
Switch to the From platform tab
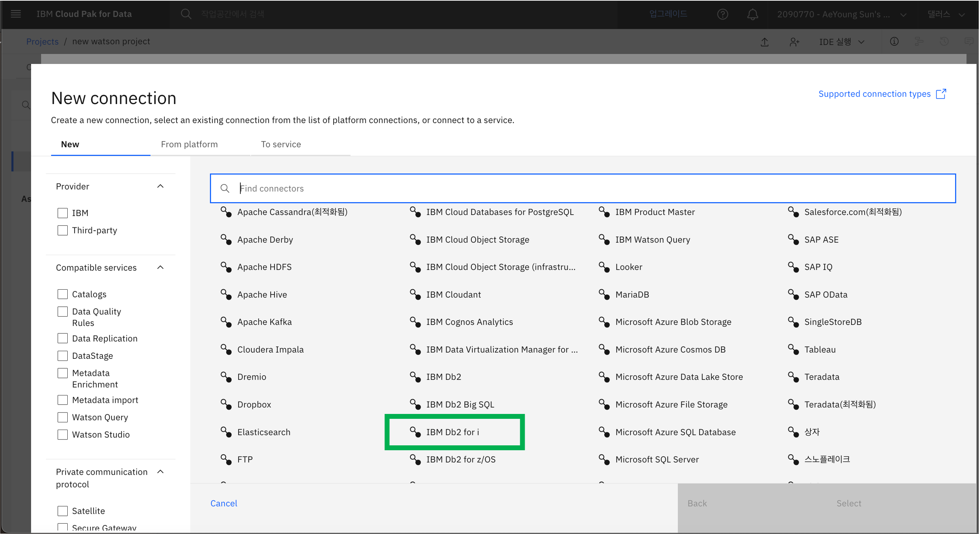coord(189,144)
